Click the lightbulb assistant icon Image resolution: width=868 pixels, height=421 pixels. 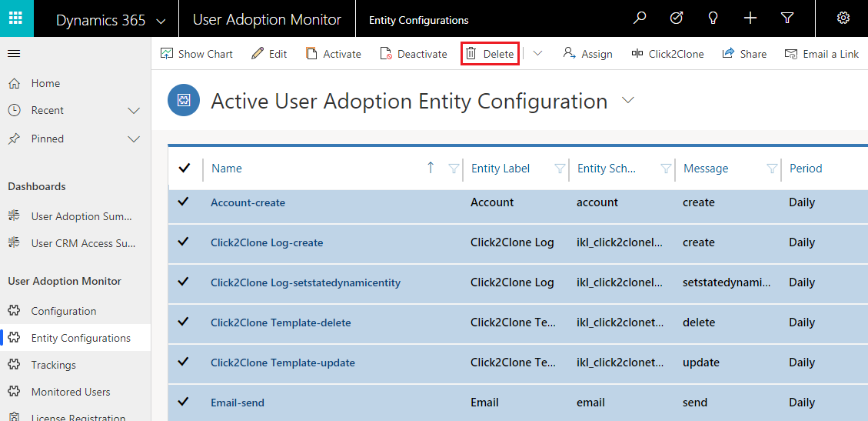pyautogui.click(x=713, y=18)
